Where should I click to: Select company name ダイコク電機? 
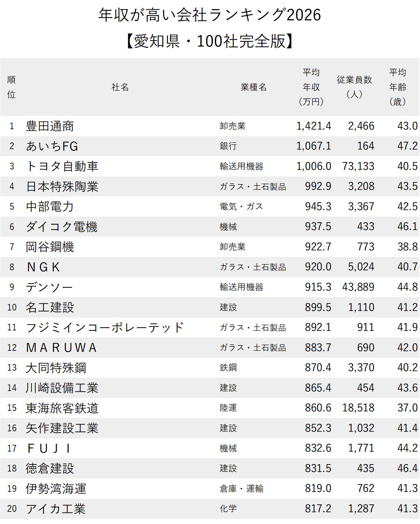coord(62,226)
